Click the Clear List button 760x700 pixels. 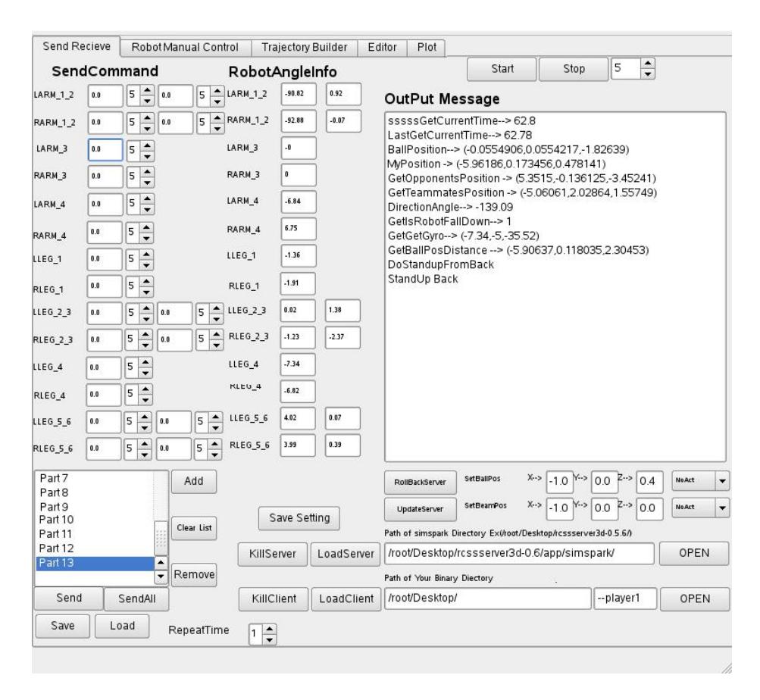click(x=194, y=528)
